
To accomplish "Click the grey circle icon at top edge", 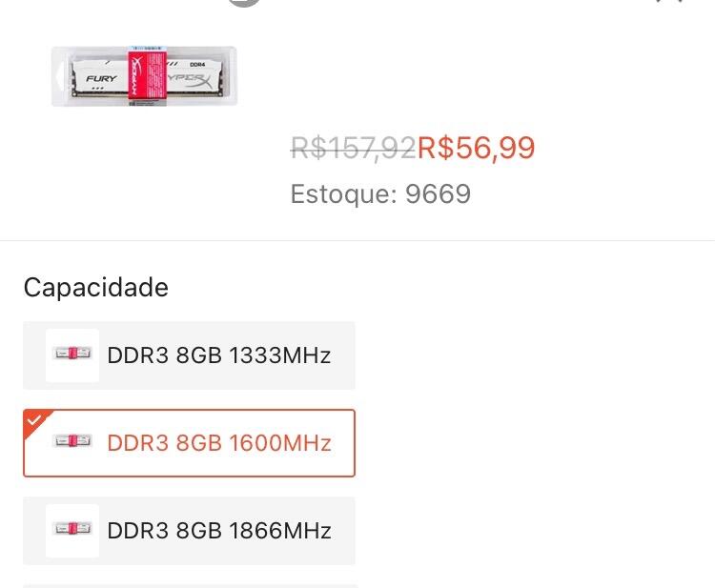I will tap(244, 3).
